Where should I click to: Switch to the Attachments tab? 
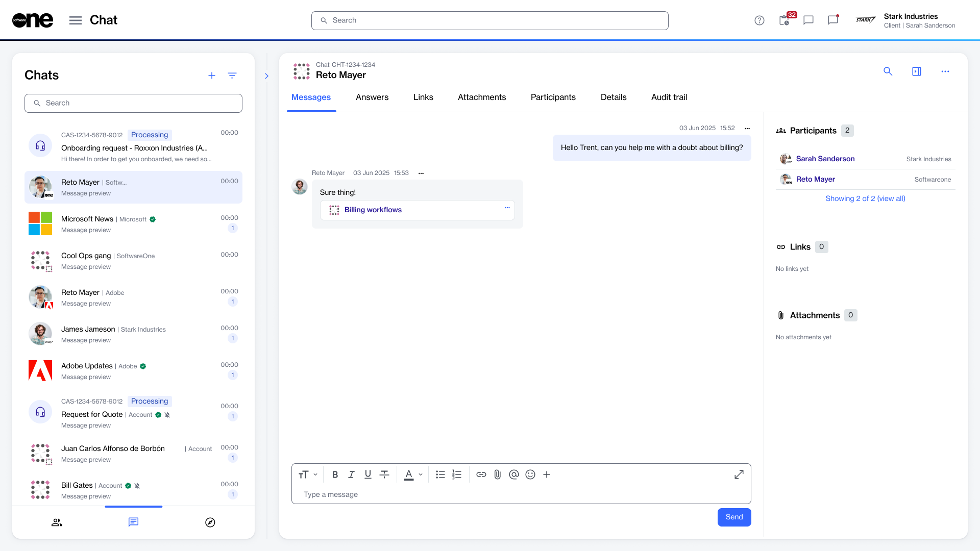[481, 97]
